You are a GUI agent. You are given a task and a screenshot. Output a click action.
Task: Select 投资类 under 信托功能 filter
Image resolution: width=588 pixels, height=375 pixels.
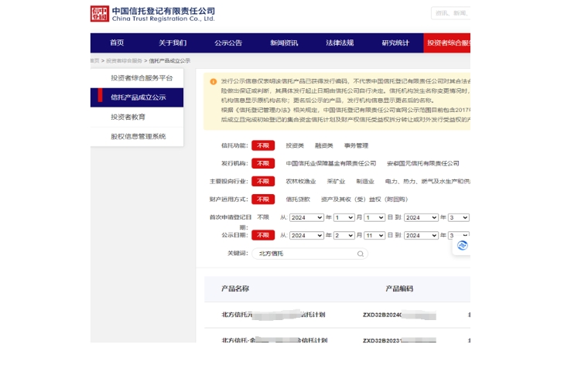click(295, 145)
